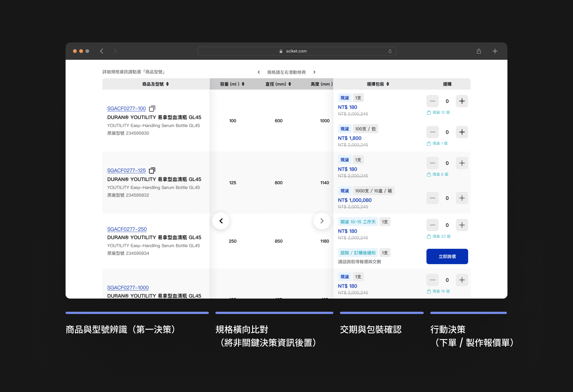Screen dimensions: 573x392
Task: Copy model number SGACF0277-125 icon
Action: [x=152, y=170]
